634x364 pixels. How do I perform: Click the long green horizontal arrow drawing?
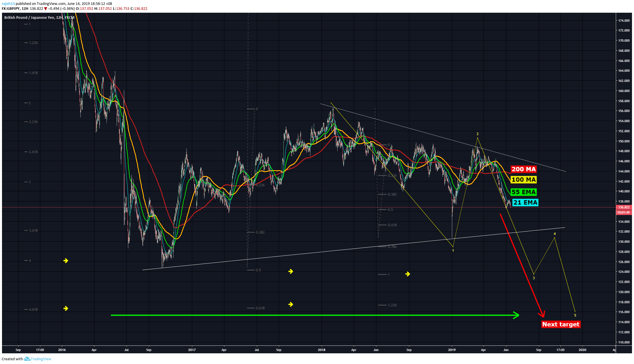tap(315, 315)
